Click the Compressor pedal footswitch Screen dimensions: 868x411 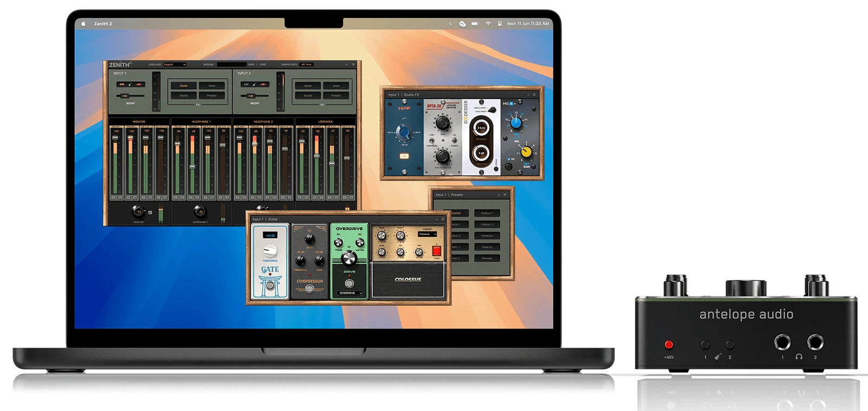(309, 290)
